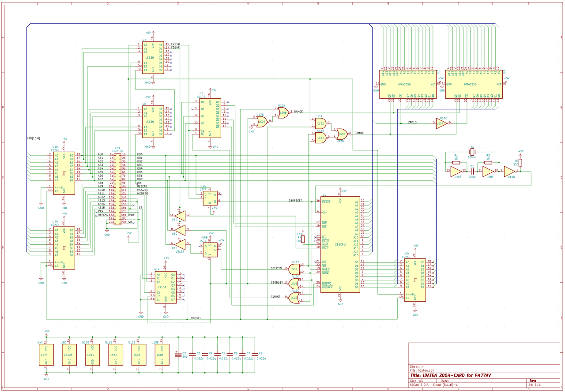565x392 pixels.
Task: Click the FD04R output label
Action: [x=176, y=48]
